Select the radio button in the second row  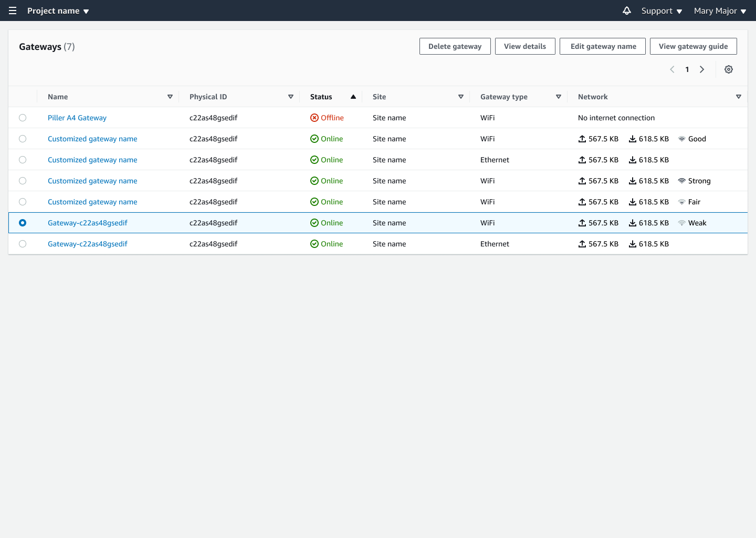pyautogui.click(x=23, y=139)
